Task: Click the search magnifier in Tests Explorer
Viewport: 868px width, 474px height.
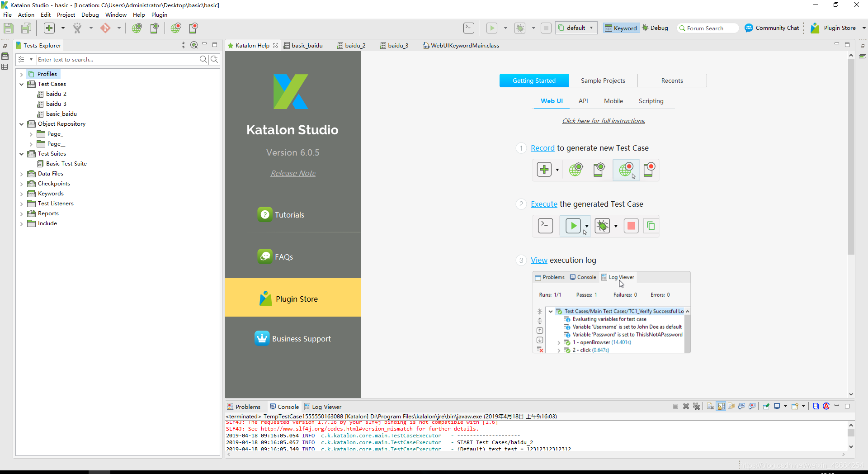Action: [203, 59]
